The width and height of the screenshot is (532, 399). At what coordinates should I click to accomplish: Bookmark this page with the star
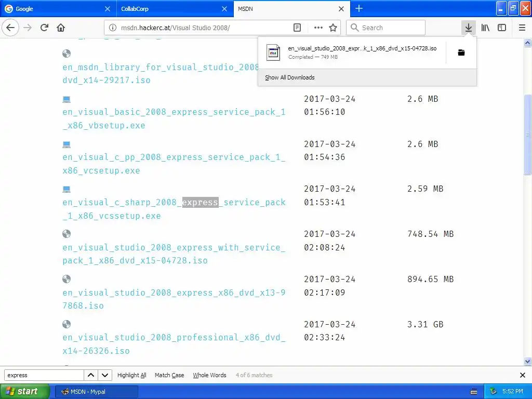[333, 28]
